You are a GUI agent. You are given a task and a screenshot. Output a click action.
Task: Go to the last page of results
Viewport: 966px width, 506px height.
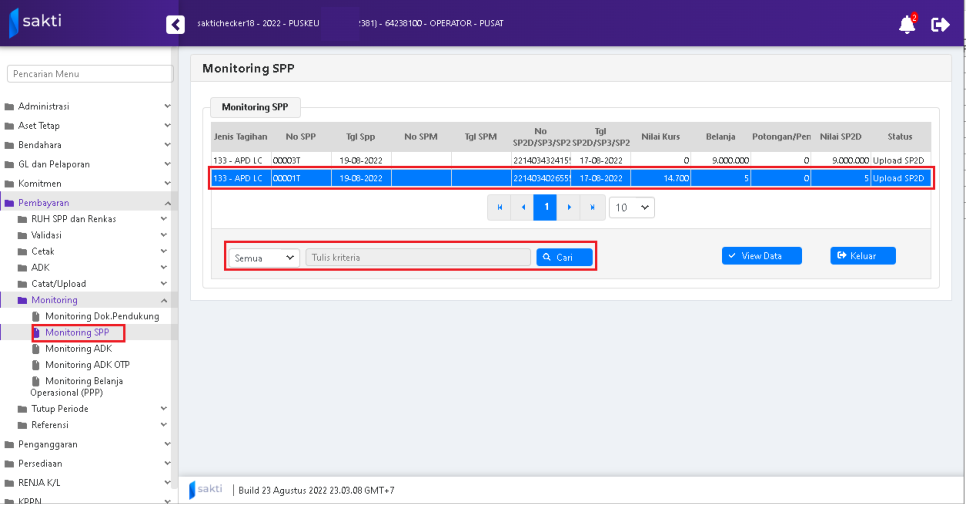[x=593, y=208]
